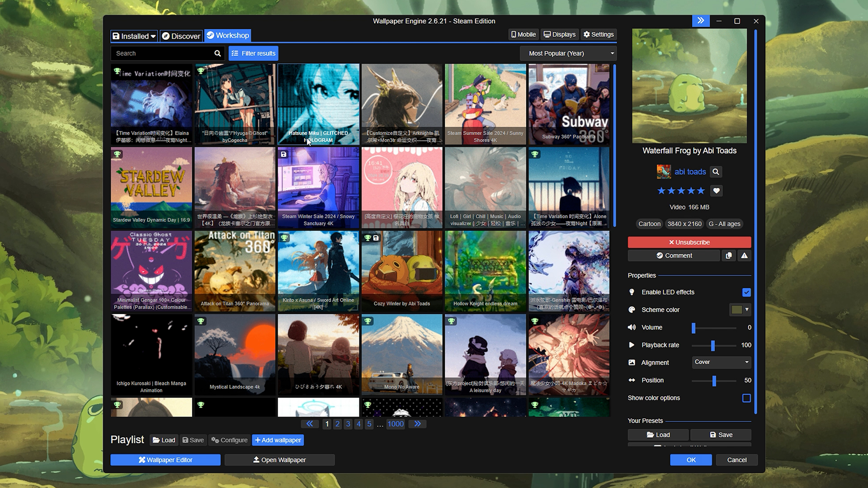The width and height of the screenshot is (868, 488).
Task: Favorite wallpaper with heart icon
Action: click(716, 191)
